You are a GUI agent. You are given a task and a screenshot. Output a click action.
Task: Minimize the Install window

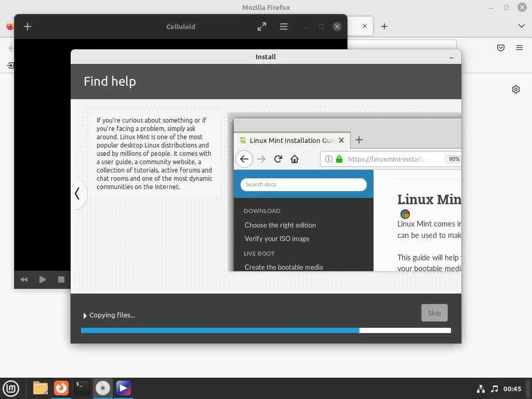coord(451,57)
